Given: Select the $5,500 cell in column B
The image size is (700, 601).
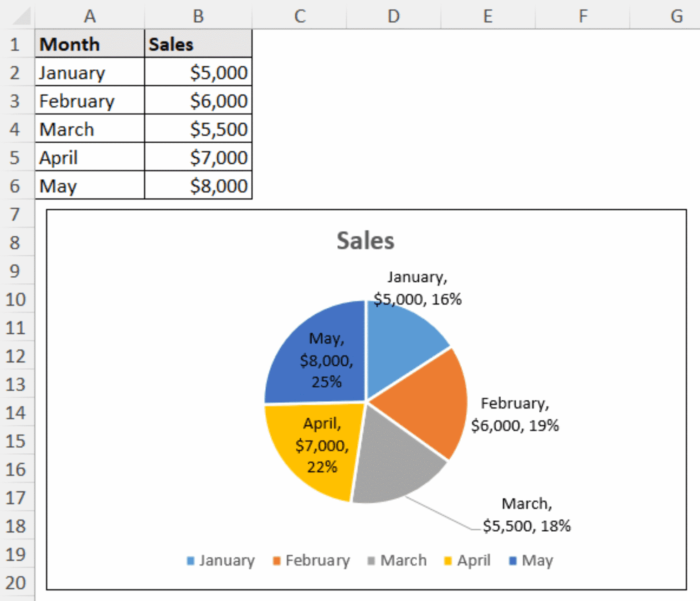Looking at the screenshot, I should 198,129.
